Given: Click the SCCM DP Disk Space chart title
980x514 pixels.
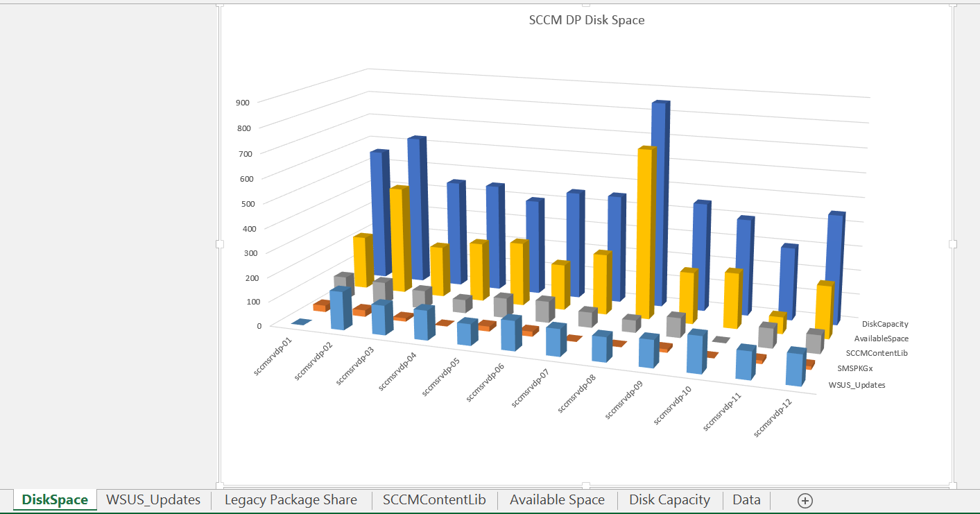Looking at the screenshot, I should pyautogui.click(x=587, y=20).
